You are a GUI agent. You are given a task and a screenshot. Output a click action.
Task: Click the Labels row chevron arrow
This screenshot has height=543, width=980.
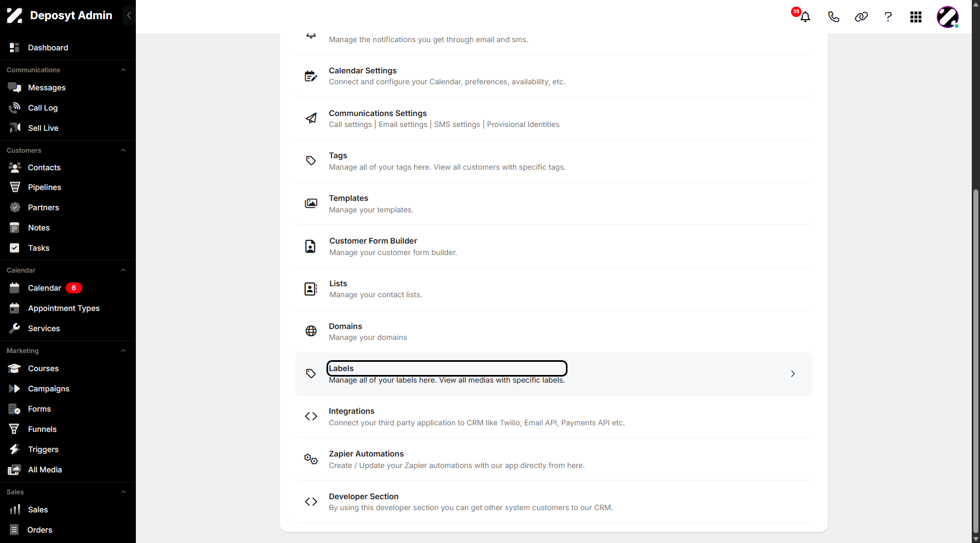[x=793, y=374]
